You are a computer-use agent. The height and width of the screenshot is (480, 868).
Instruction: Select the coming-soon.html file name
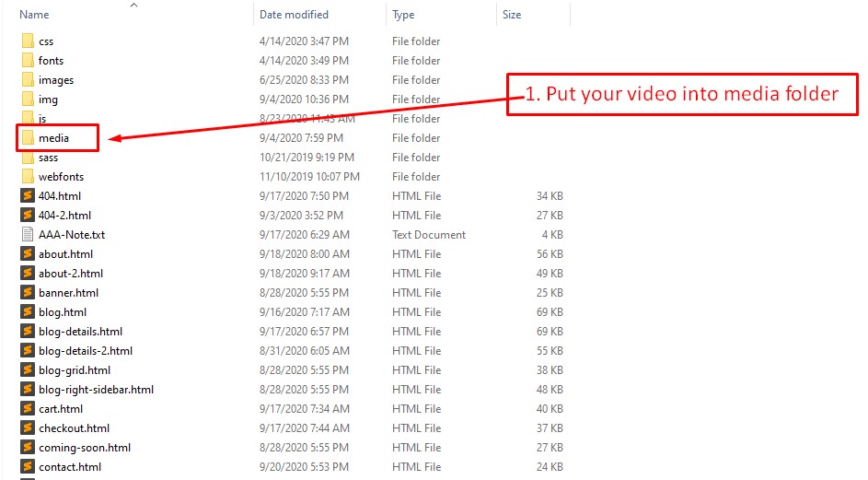point(85,448)
